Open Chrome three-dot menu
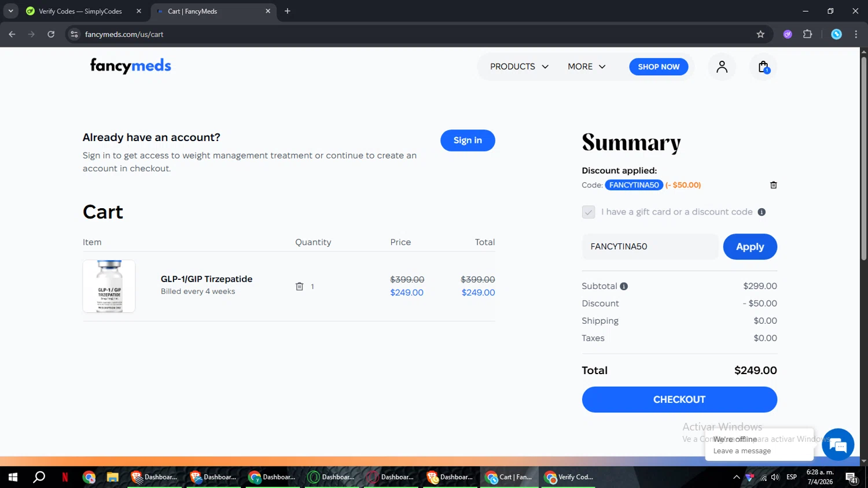The width and height of the screenshot is (868, 488). (x=856, y=34)
